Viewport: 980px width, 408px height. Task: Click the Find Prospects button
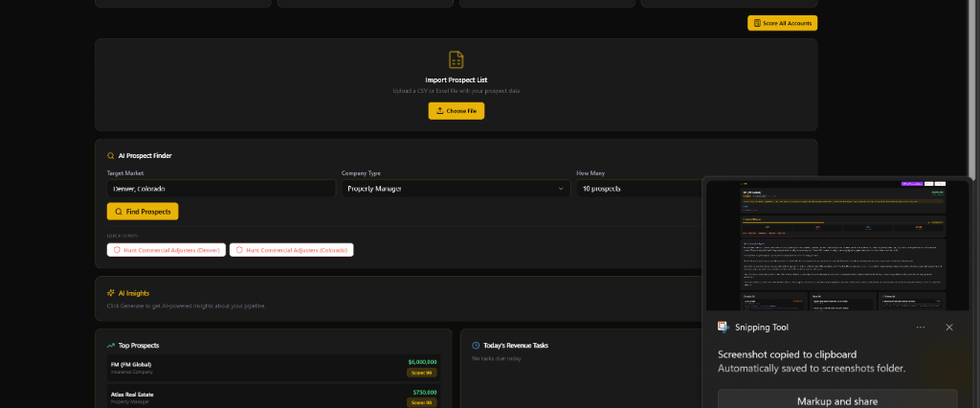click(x=143, y=212)
